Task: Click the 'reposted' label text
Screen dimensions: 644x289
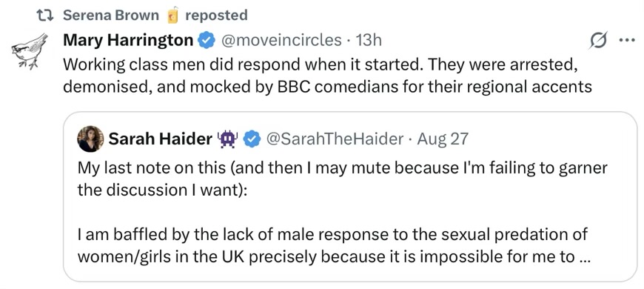Action: click(x=216, y=16)
